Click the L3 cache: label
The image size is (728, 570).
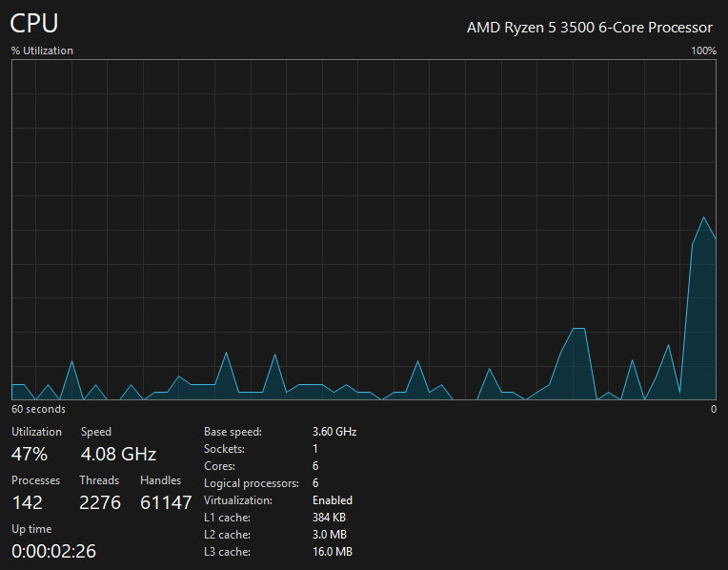tap(227, 552)
